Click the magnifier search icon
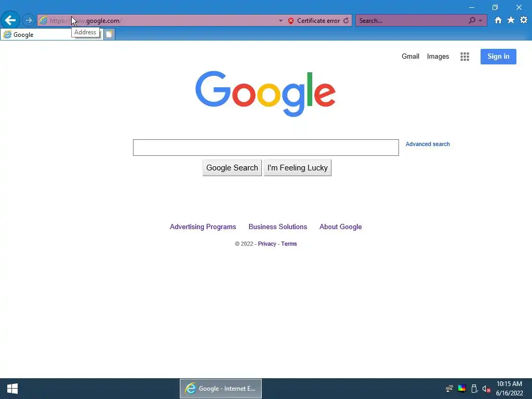The image size is (532, 399). pyautogui.click(x=472, y=21)
